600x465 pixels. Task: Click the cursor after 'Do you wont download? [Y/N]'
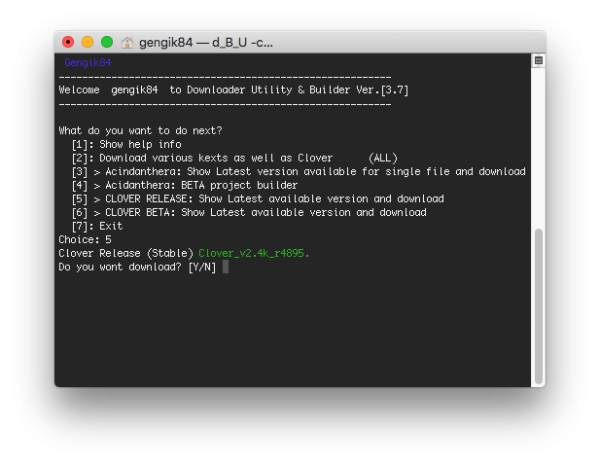click(226, 267)
